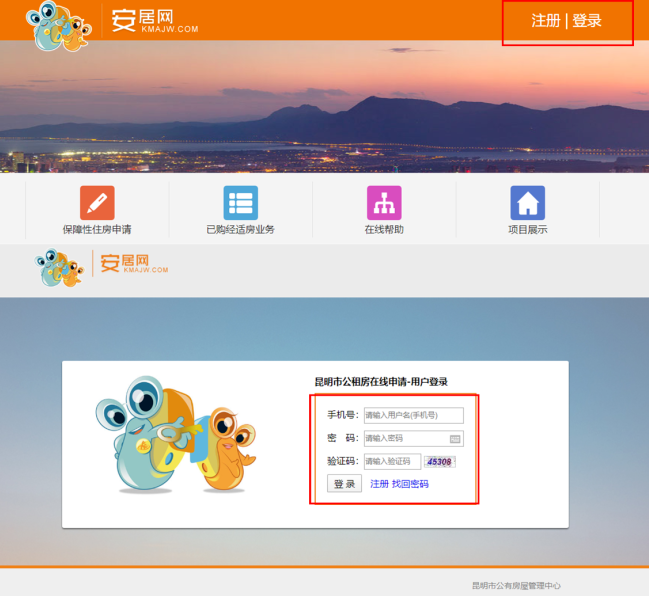Click the 找回密码 link
This screenshot has width=649, height=596.
[410, 484]
